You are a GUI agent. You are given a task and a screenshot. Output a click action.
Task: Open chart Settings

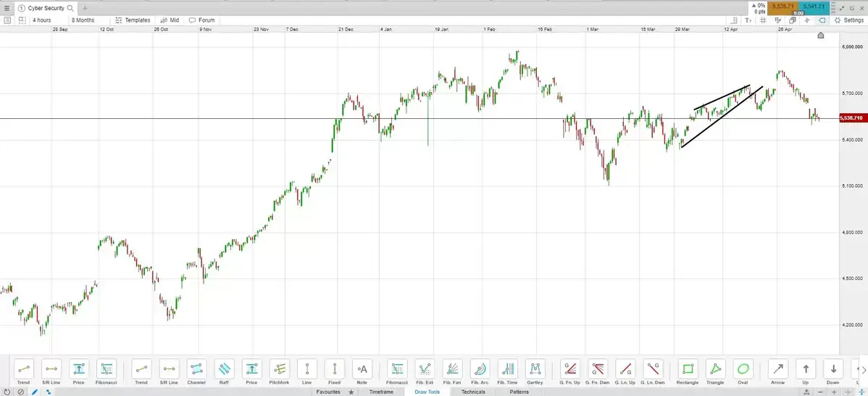point(848,20)
